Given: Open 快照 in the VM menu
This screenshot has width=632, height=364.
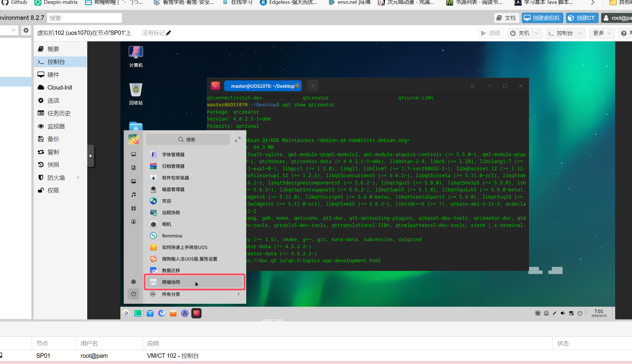Looking at the screenshot, I should point(60,165).
